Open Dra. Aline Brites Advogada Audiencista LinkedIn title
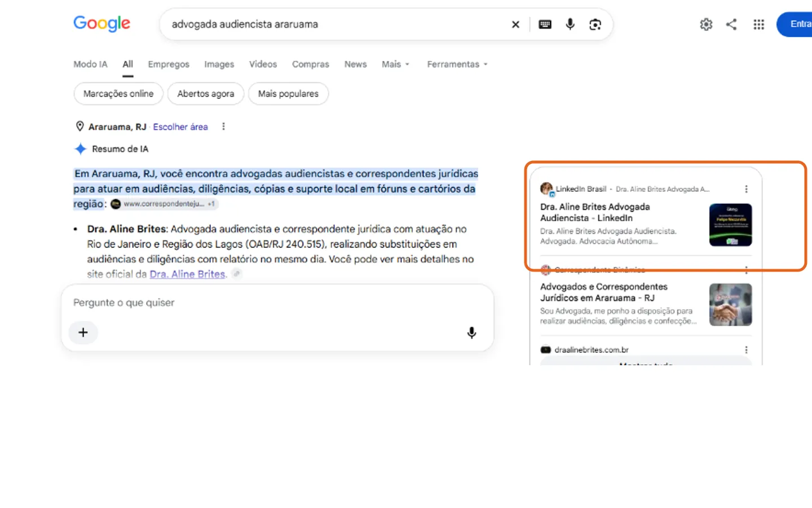The width and height of the screenshot is (812, 508). coord(595,212)
